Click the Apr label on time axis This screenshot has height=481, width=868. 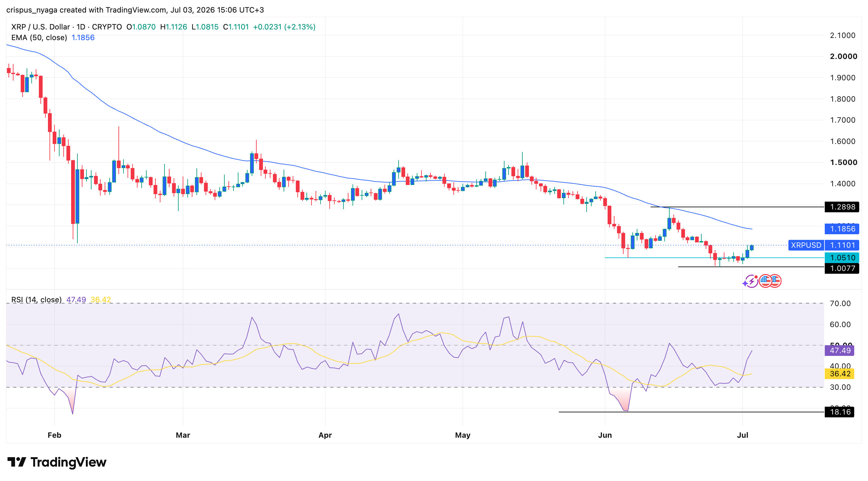325,435
